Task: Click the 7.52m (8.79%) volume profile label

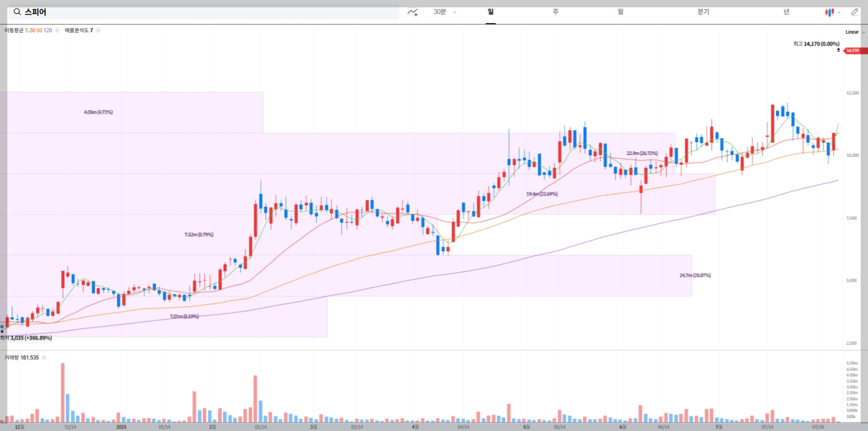Action: (199, 235)
